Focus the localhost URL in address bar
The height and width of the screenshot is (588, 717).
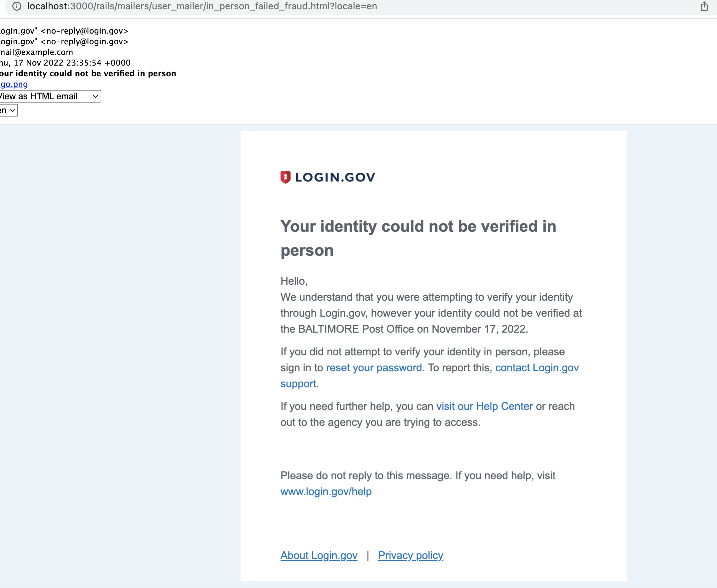(202, 6)
